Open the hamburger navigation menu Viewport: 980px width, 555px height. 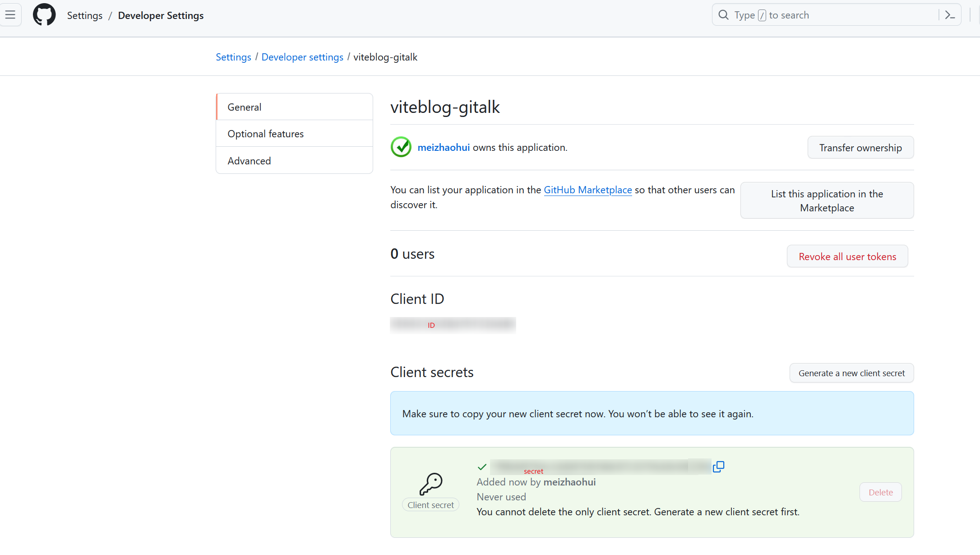(10, 15)
